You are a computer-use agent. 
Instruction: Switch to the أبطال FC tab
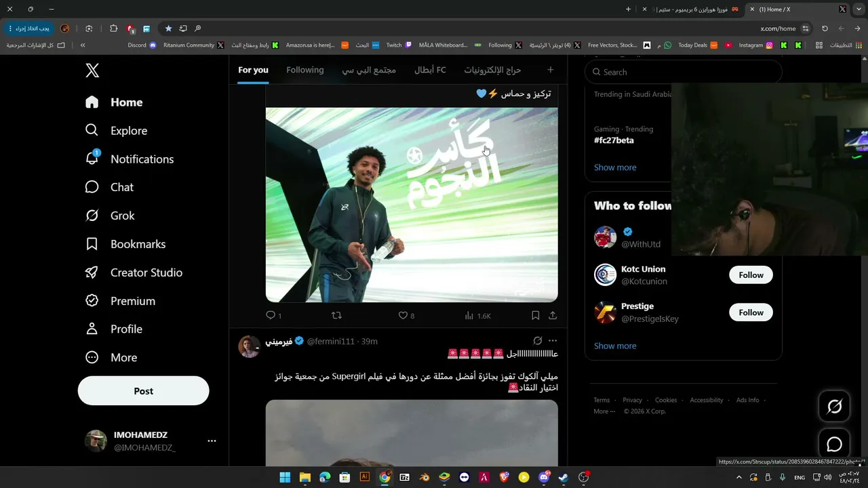430,70
